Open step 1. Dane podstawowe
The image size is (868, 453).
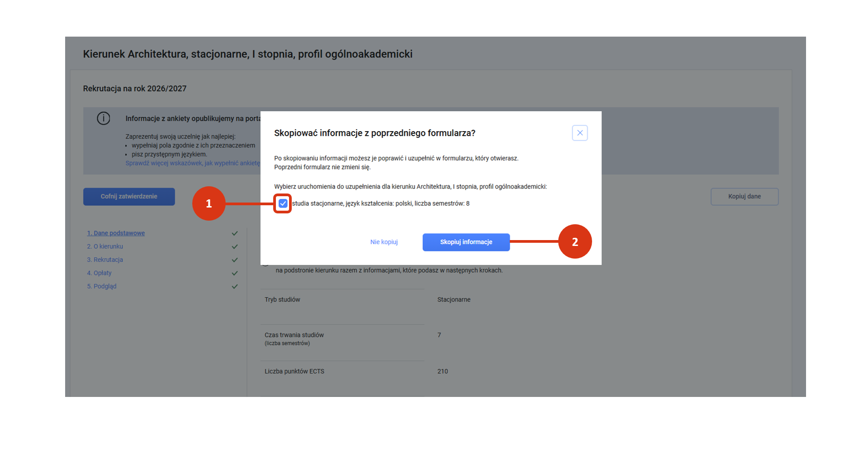pyautogui.click(x=116, y=233)
